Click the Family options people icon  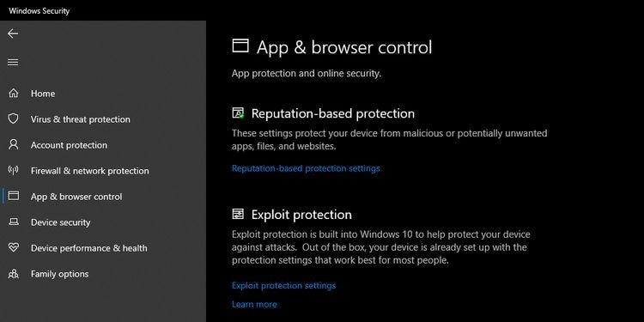[x=14, y=274]
